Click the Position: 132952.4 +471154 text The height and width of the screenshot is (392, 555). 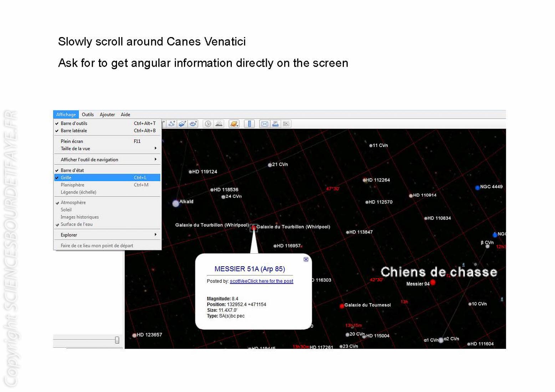click(236, 304)
